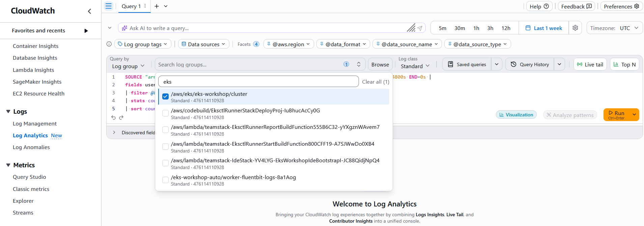Screen dimensions: 644x226
Task: Open Saved queries
Action: (467, 64)
